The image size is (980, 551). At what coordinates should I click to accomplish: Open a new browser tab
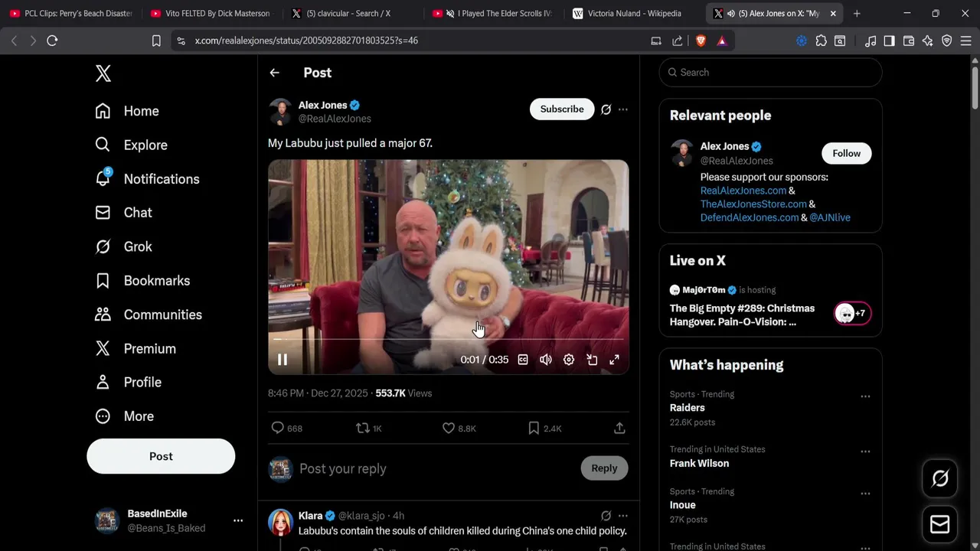tap(857, 14)
